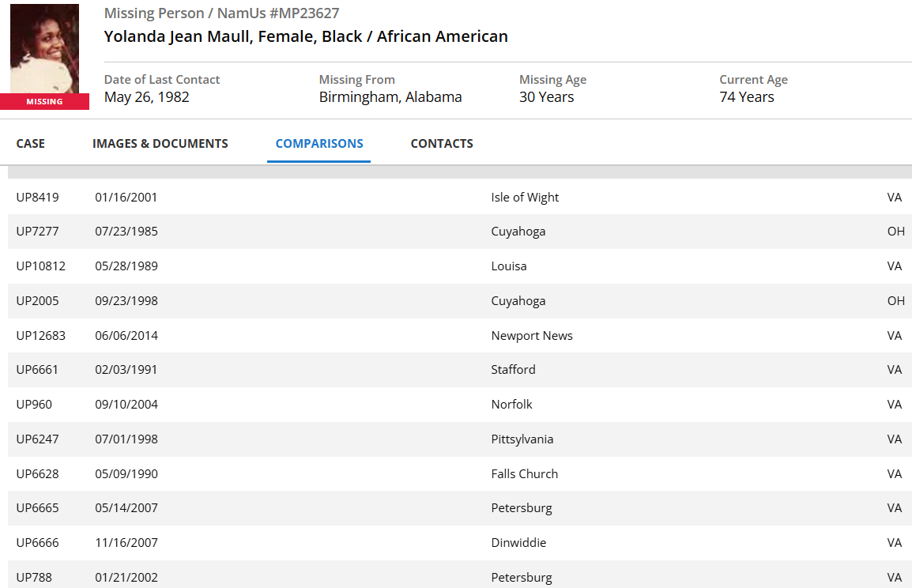912x588 pixels.
Task: Click the OH state in UP7277 row
Action: tap(895, 232)
